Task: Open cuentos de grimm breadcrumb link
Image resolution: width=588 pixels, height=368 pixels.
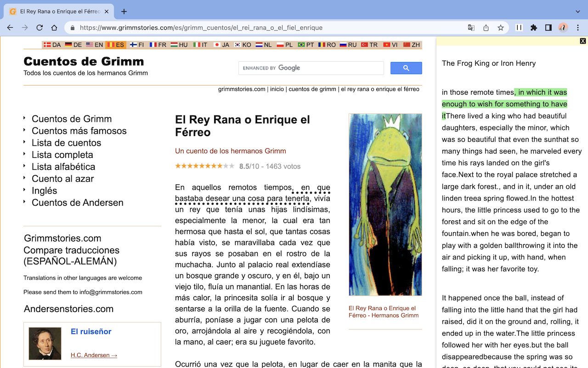Action: point(312,89)
